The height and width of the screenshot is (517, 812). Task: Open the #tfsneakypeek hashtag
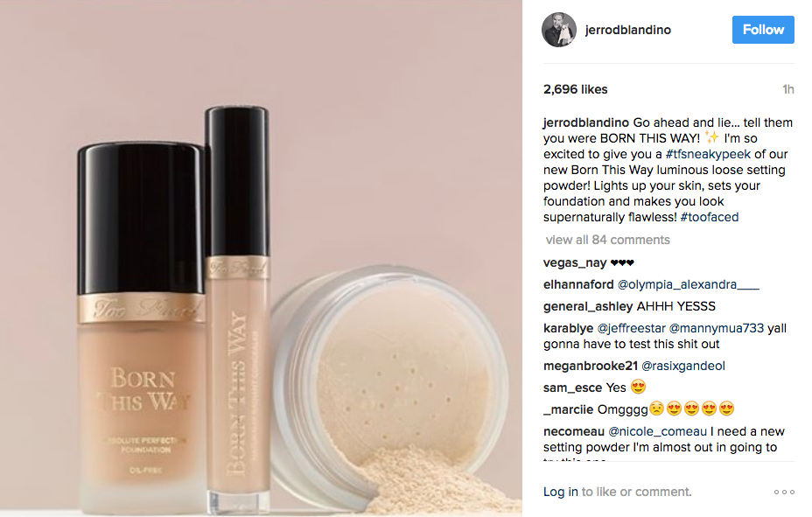pyautogui.click(x=707, y=154)
